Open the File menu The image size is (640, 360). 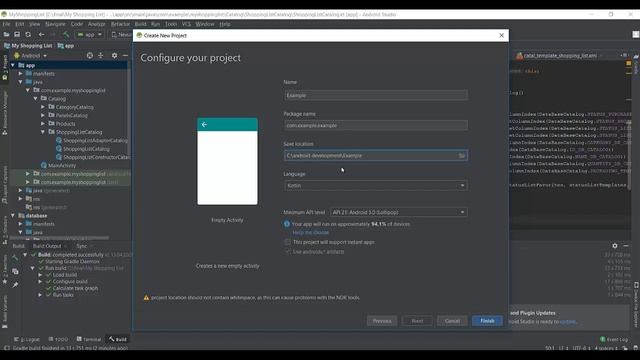click(7, 24)
